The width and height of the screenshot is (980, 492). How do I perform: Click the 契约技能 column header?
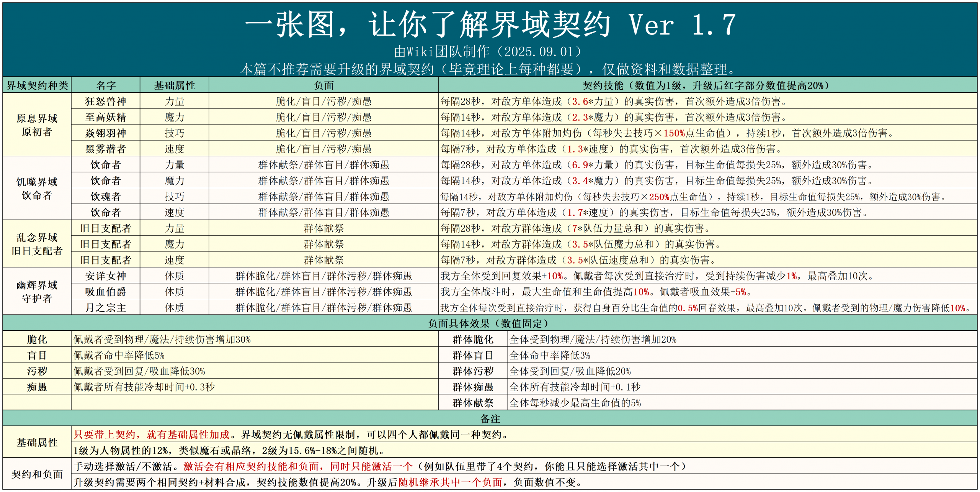click(708, 85)
